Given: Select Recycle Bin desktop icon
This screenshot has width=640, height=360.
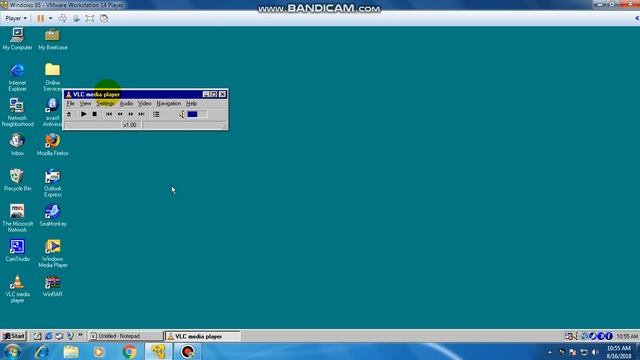Looking at the screenshot, I should [x=17, y=180].
